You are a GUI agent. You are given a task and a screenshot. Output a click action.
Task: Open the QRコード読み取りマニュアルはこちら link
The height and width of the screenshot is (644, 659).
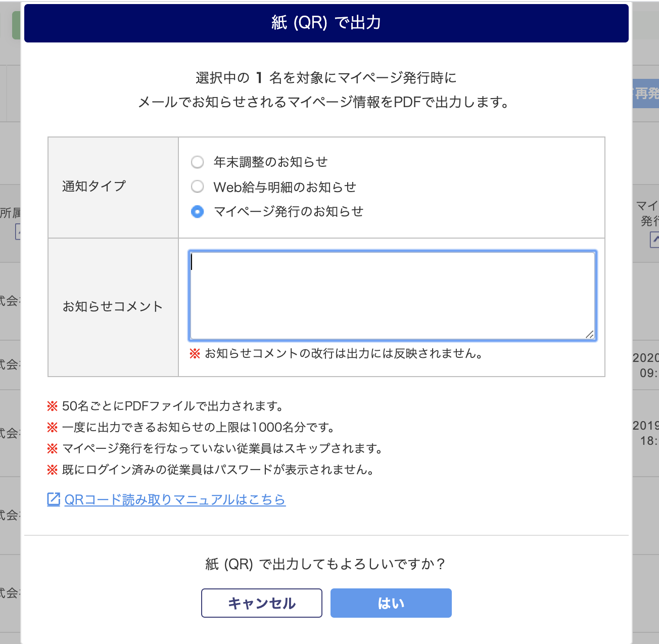pyautogui.click(x=175, y=499)
